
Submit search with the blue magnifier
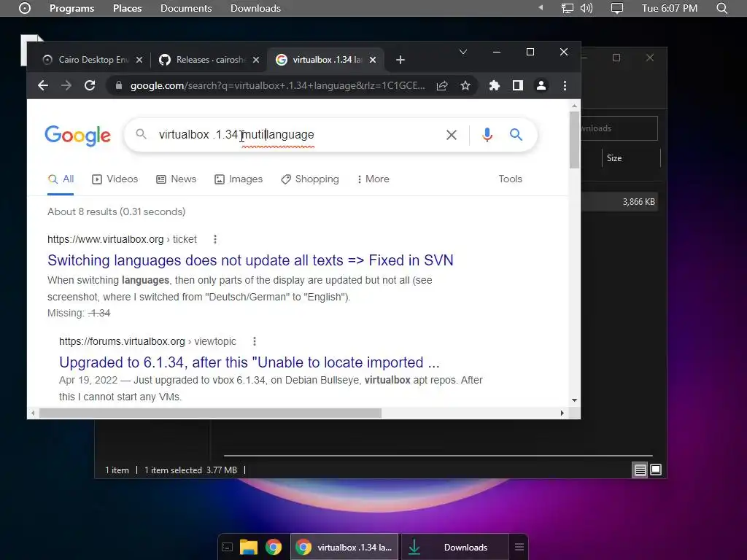click(x=516, y=135)
